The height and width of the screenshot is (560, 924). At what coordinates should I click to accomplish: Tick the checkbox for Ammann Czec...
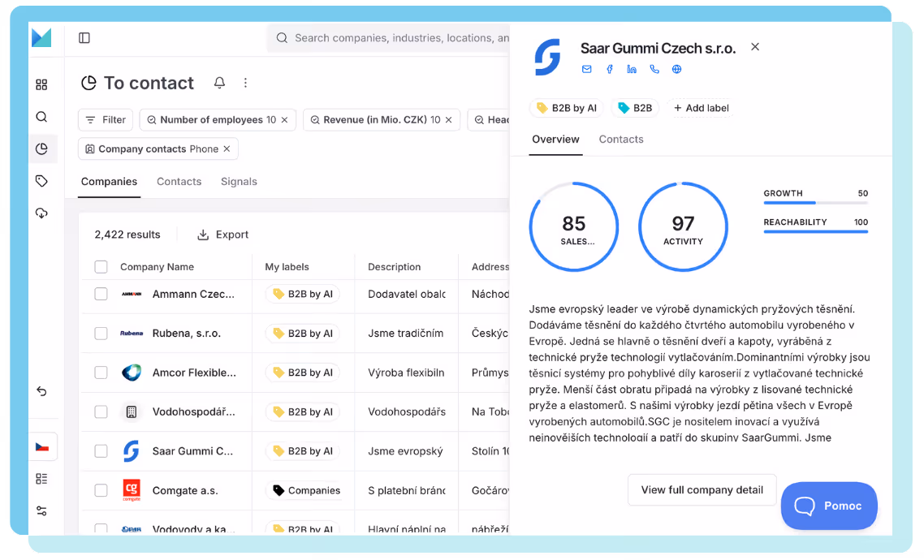[x=101, y=294]
